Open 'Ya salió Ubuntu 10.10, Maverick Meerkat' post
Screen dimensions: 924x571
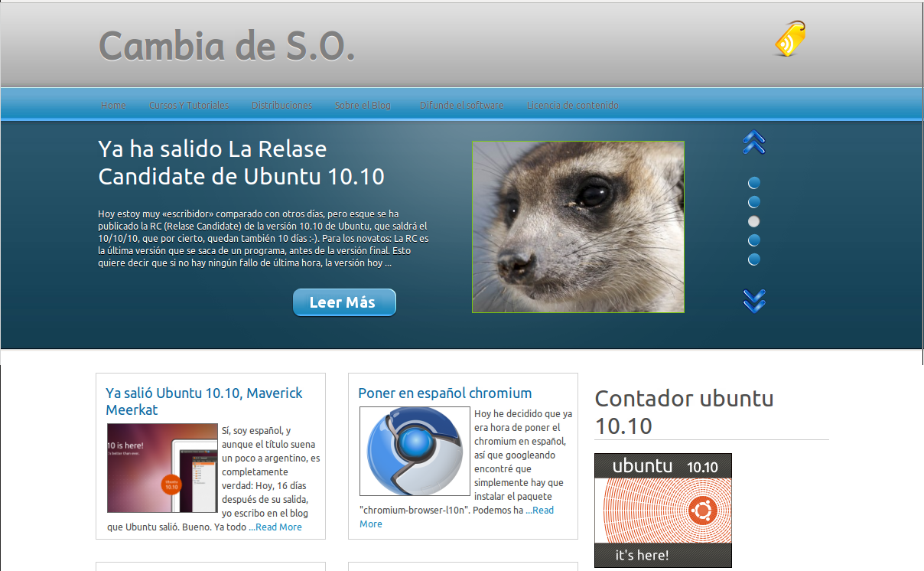tap(204, 401)
